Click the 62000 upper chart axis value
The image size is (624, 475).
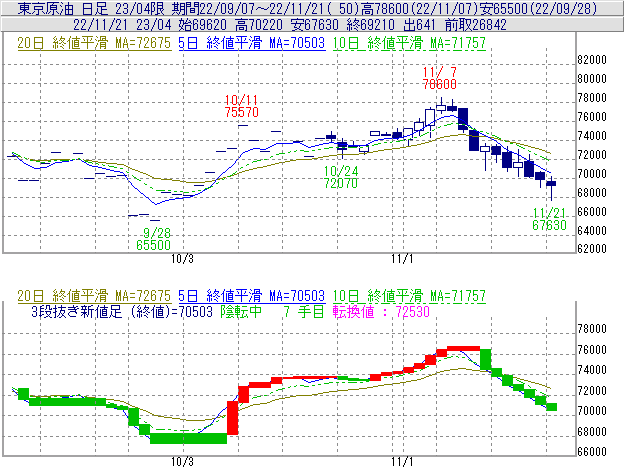pyautogui.click(x=592, y=249)
